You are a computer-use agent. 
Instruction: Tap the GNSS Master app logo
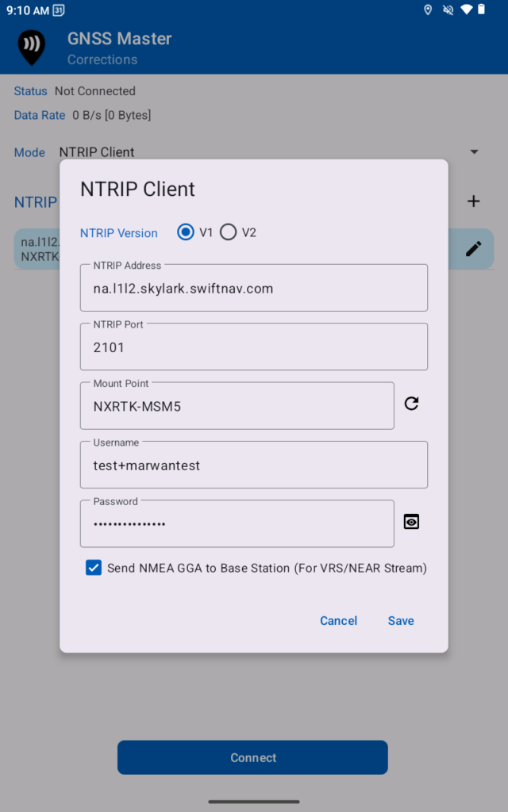point(32,47)
